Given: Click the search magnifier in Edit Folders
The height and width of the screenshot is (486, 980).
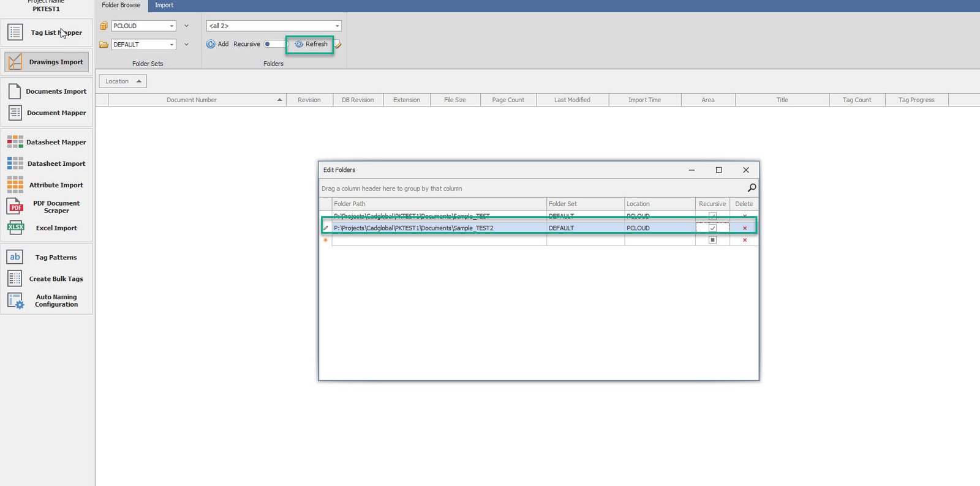Looking at the screenshot, I should pyautogui.click(x=752, y=188).
